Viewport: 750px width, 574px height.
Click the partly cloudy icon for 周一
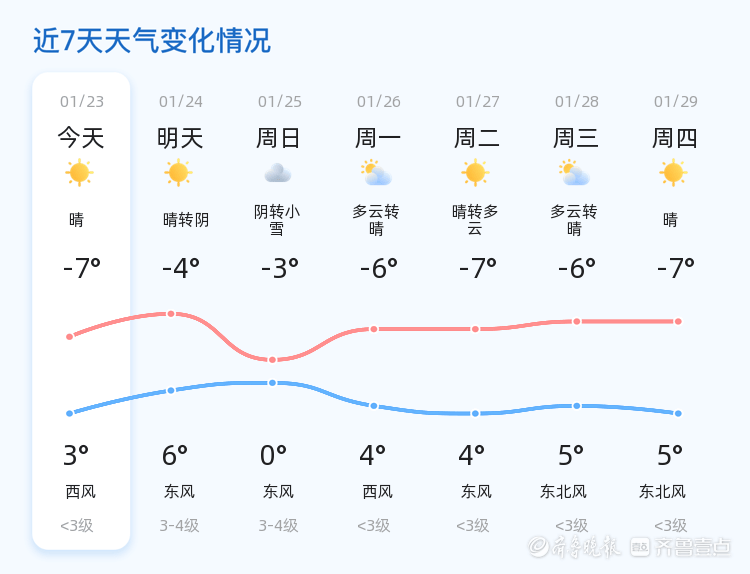(376, 173)
